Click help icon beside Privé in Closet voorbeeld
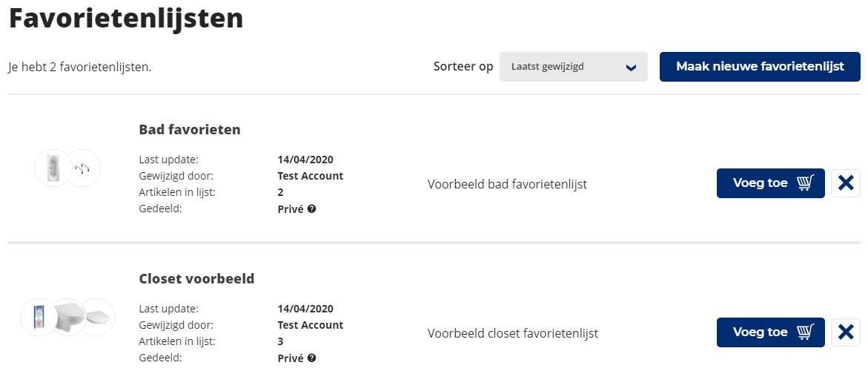 pyautogui.click(x=312, y=358)
